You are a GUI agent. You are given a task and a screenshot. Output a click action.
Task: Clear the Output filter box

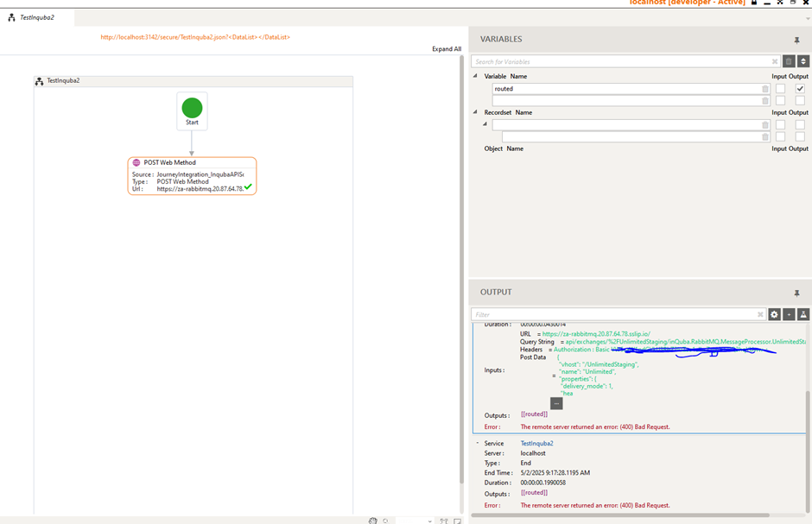(x=760, y=314)
